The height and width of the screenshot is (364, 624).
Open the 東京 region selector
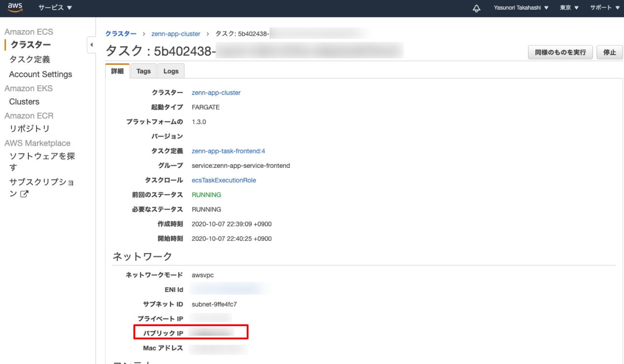(x=569, y=8)
